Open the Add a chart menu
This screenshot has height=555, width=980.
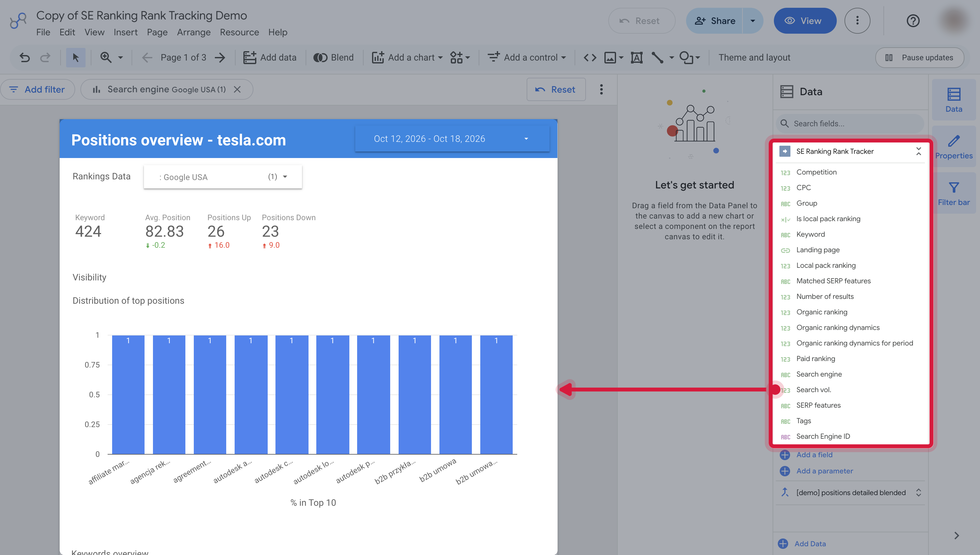click(407, 58)
